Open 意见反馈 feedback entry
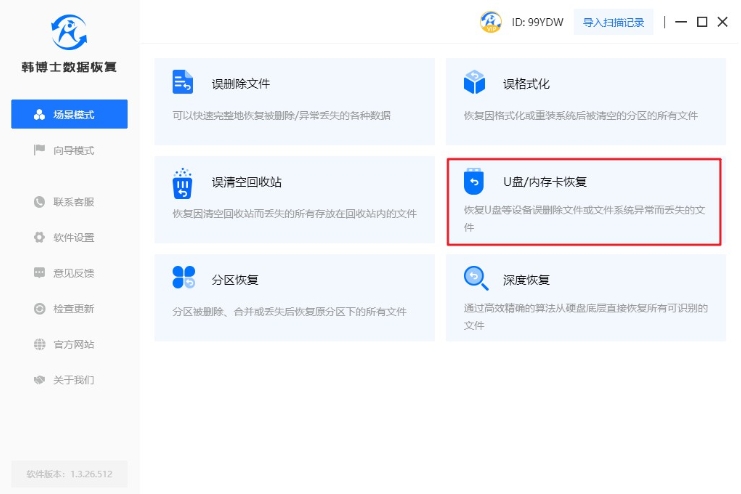This screenshot has width=741, height=494. coord(69,273)
